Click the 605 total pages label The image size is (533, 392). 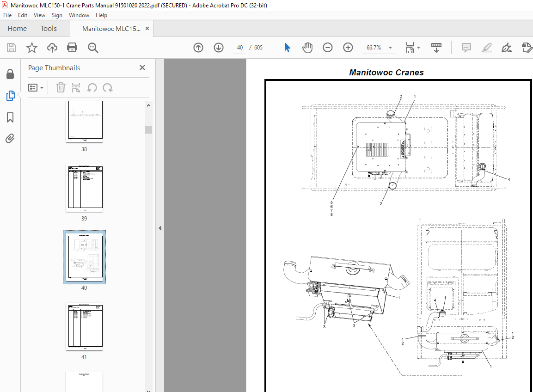[258, 48]
